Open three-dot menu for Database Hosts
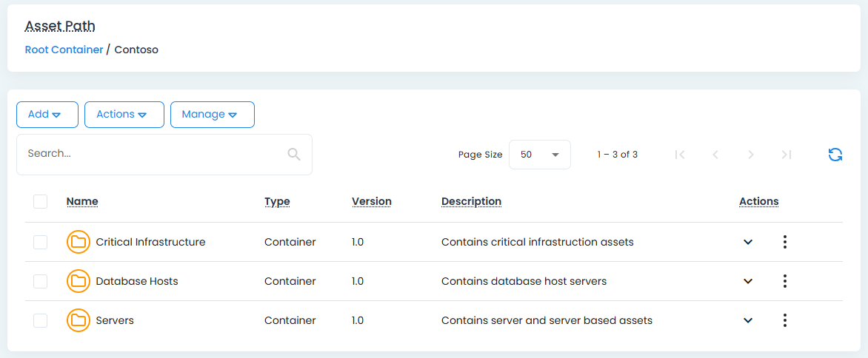The height and width of the screenshot is (358, 868). click(x=784, y=281)
